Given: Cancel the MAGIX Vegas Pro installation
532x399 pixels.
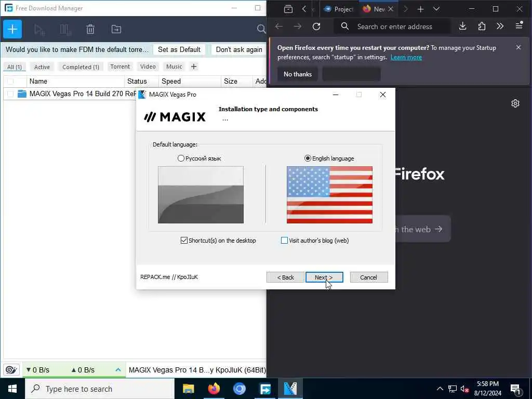Looking at the screenshot, I should point(369,277).
